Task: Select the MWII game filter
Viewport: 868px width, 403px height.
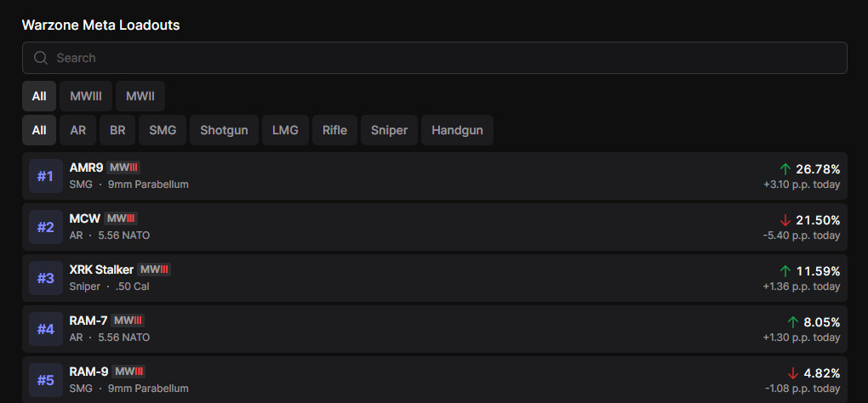Action: click(140, 96)
